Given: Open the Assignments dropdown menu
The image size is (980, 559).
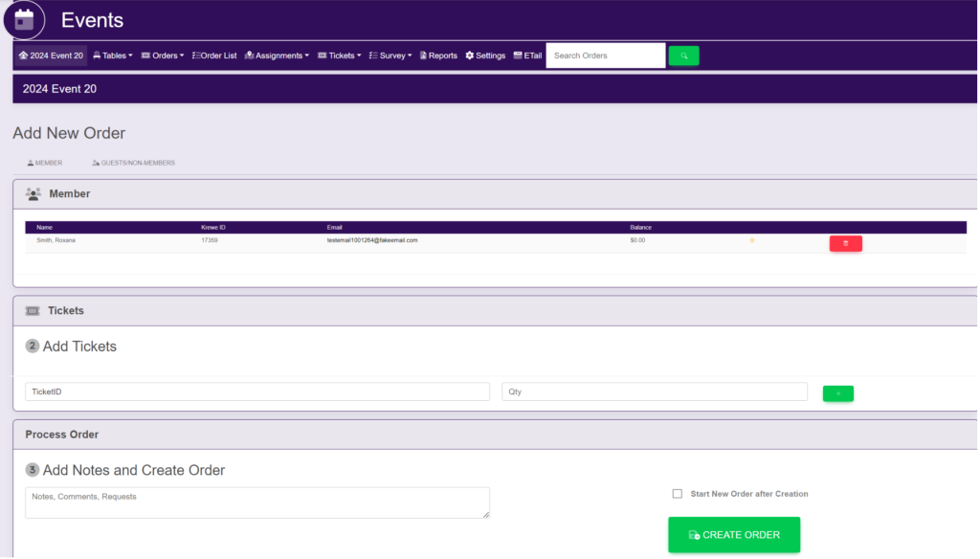Looking at the screenshot, I should [x=277, y=56].
